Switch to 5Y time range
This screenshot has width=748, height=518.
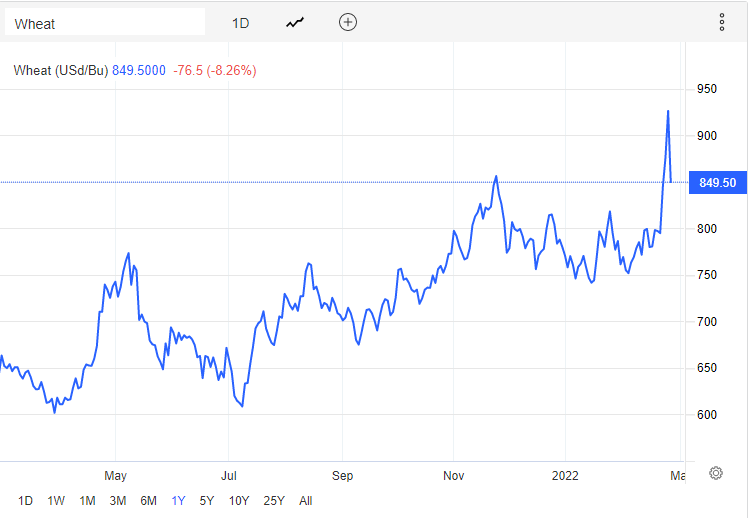[x=207, y=501]
